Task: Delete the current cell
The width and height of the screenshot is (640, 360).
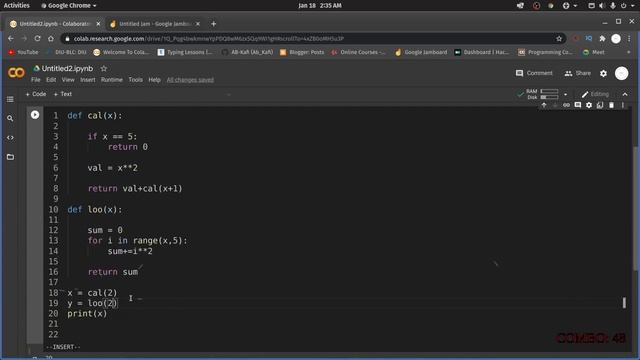Action: tap(611, 105)
